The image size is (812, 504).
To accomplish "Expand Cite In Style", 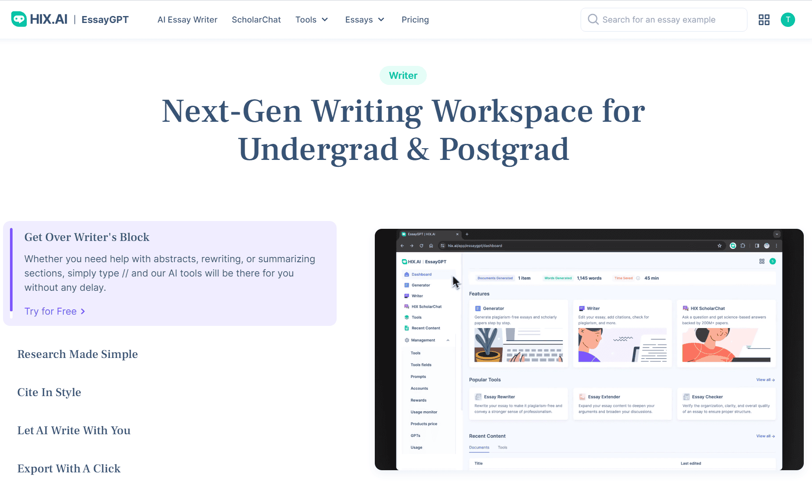I will tap(49, 392).
